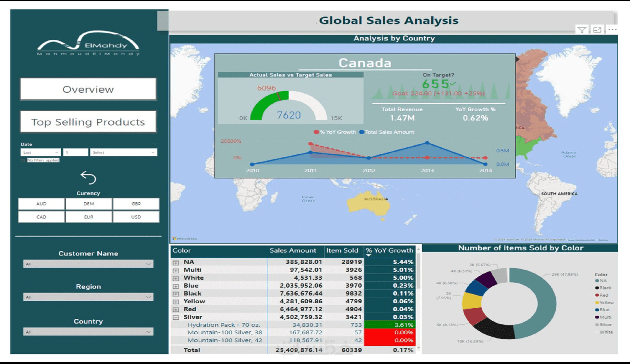Click the back arrow icon under Top Selling Products
Image resolution: width=630 pixels, height=364 pixels.
point(88,178)
